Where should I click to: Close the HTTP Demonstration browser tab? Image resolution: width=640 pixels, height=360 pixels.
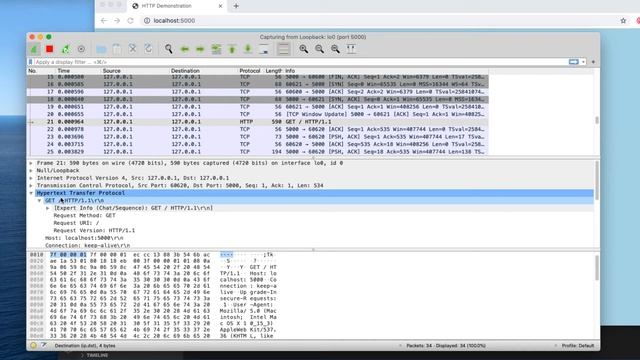[x=220, y=6]
